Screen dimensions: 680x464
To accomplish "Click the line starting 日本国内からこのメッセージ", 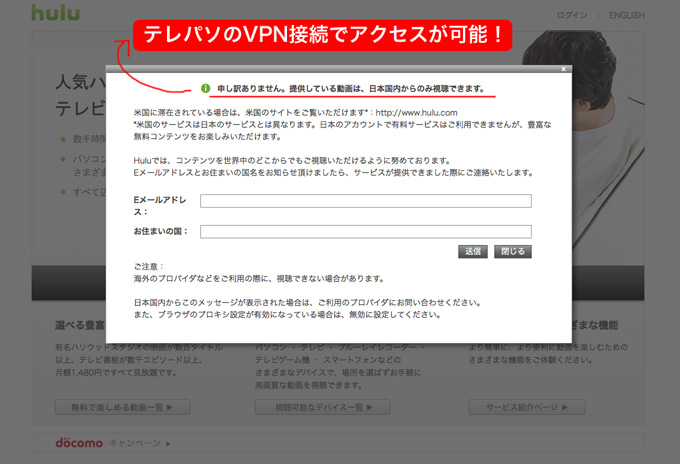I will coord(307,303).
